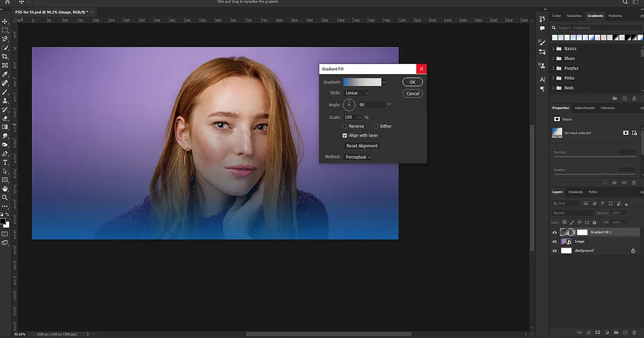The width and height of the screenshot is (644, 338).
Task: Open the Method dropdown showing Perceptual
Action: click(x=357, y=157)
